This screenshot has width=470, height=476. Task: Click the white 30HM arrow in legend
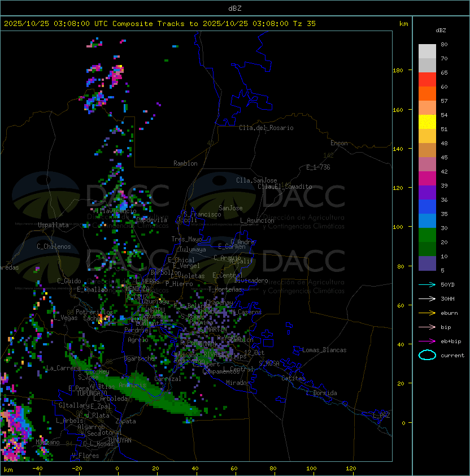(x=427, y=298)
